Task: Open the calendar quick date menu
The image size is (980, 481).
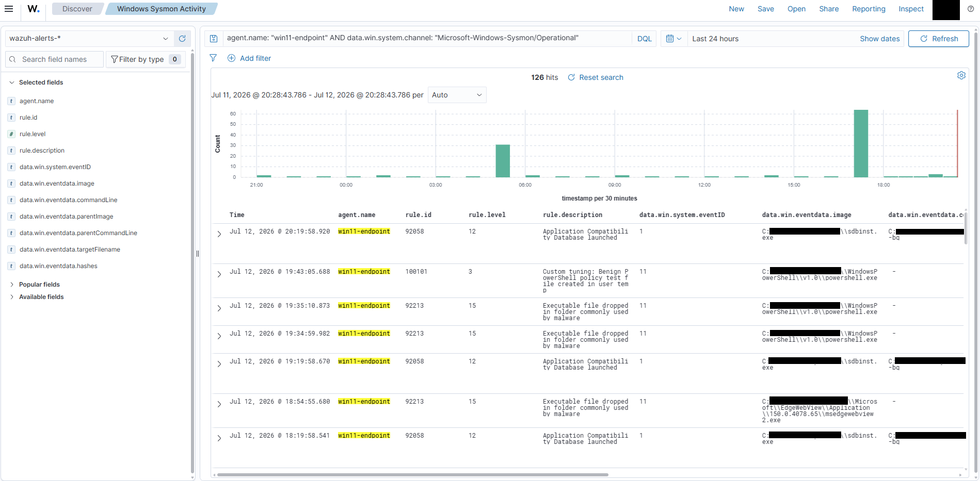Action: [674, 39]
